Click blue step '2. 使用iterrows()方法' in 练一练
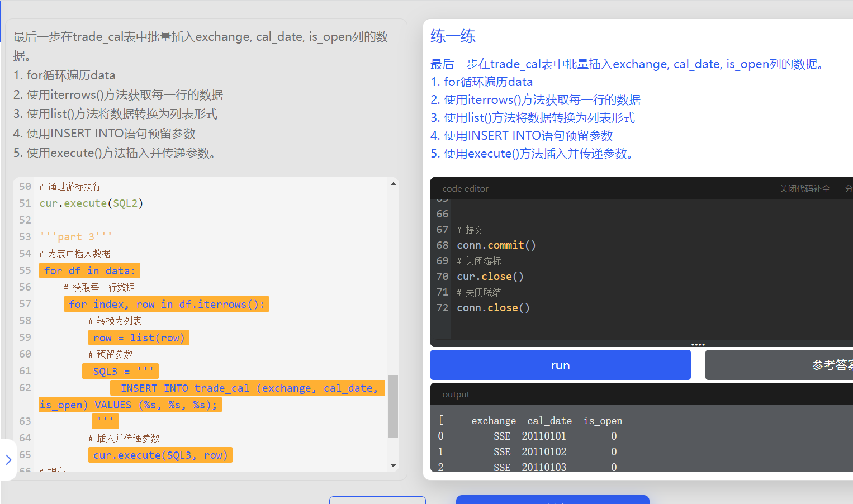Image resolution: width=853 pixels, height=504 pixels. click(536, 100)
